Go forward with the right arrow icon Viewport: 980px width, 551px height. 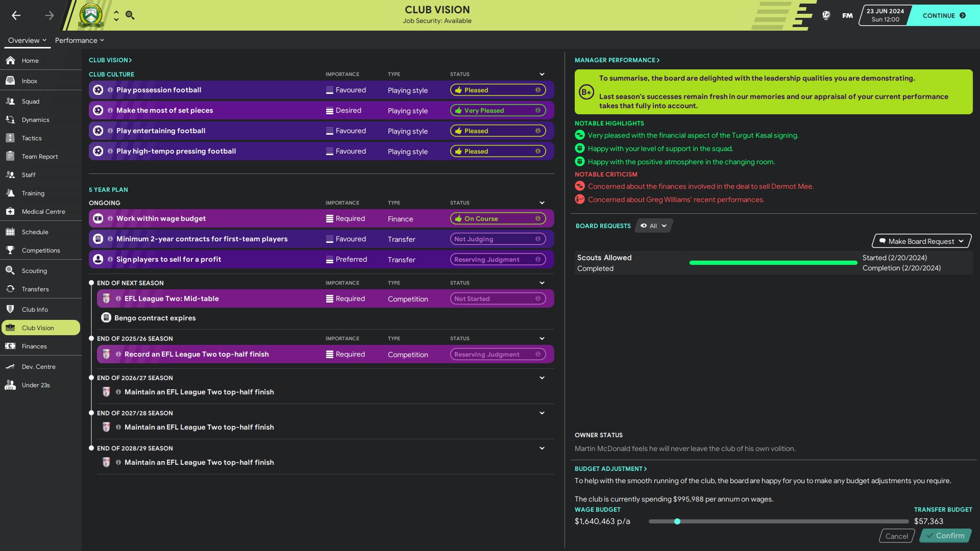click(x=49, y=15)
